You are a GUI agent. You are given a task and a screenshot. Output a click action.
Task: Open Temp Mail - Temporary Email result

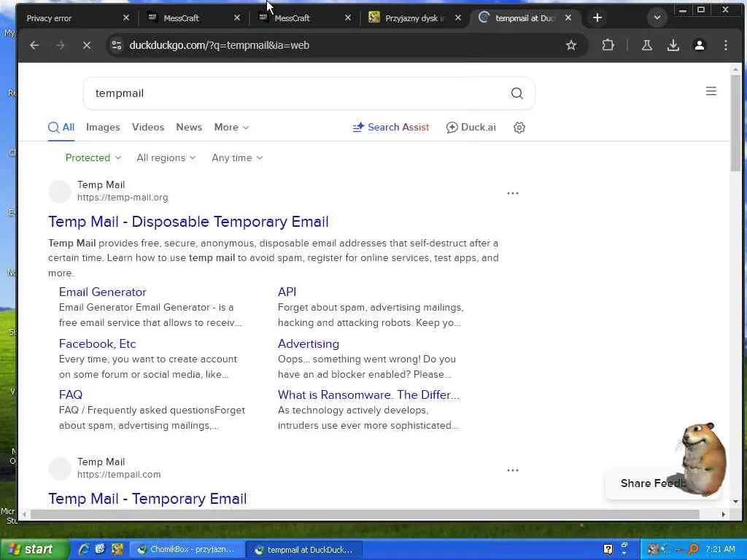point(147,499)
